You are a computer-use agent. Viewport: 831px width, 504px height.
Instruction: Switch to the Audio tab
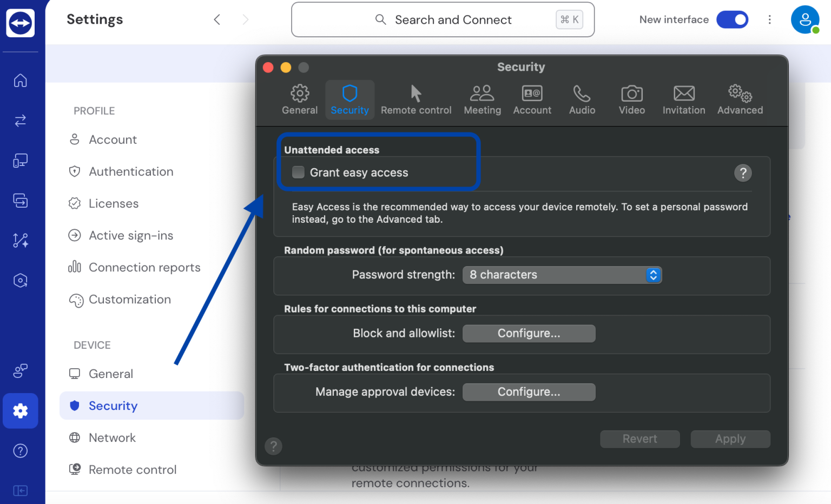582,100
